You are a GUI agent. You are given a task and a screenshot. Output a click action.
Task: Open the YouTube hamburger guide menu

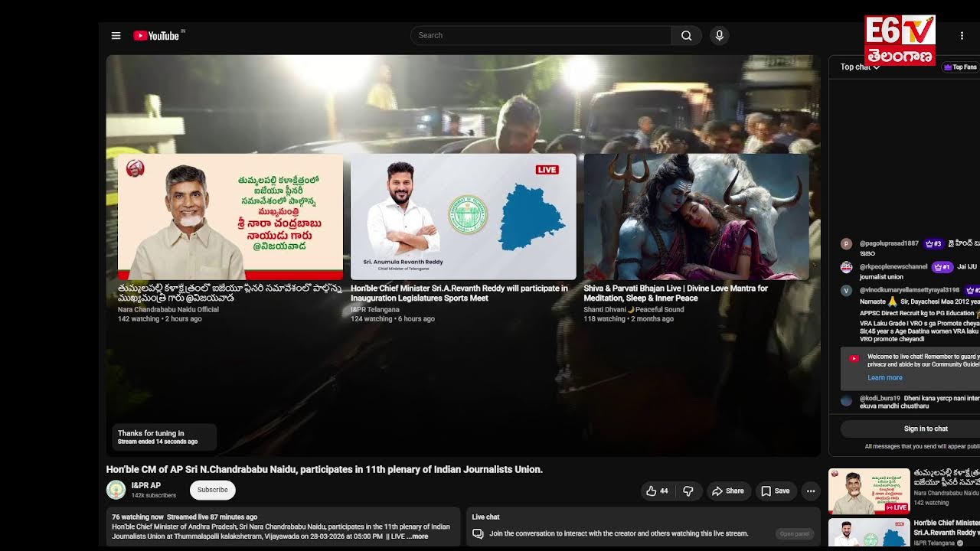[x=116, y=36]
